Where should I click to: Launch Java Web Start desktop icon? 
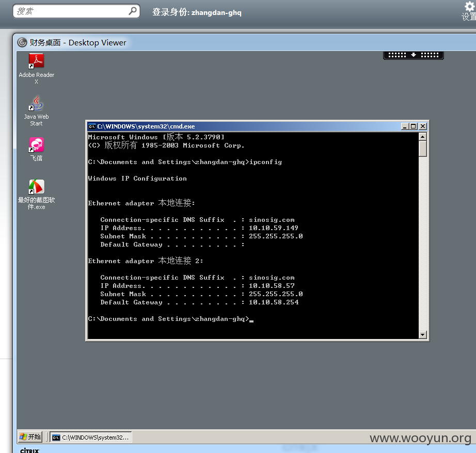point(37,110)
